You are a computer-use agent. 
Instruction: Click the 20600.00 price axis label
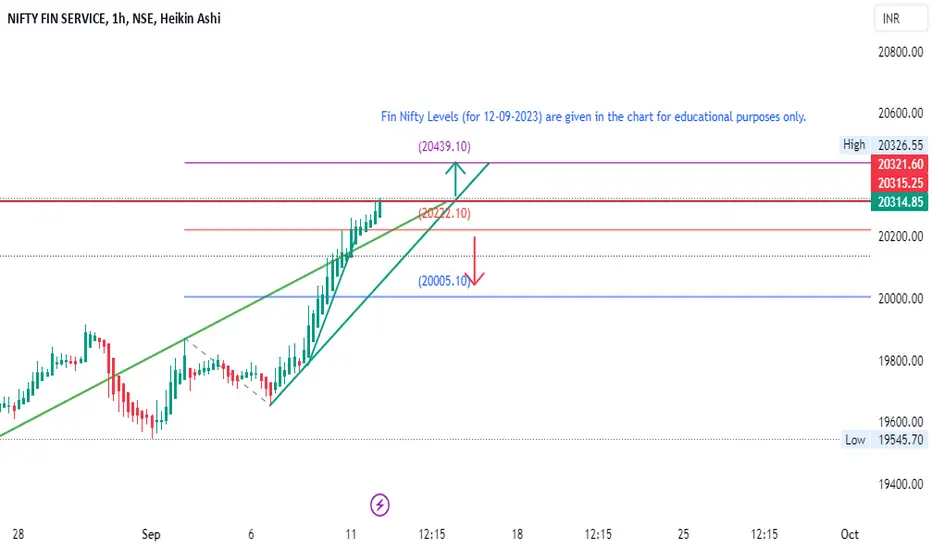click(900, 113)
